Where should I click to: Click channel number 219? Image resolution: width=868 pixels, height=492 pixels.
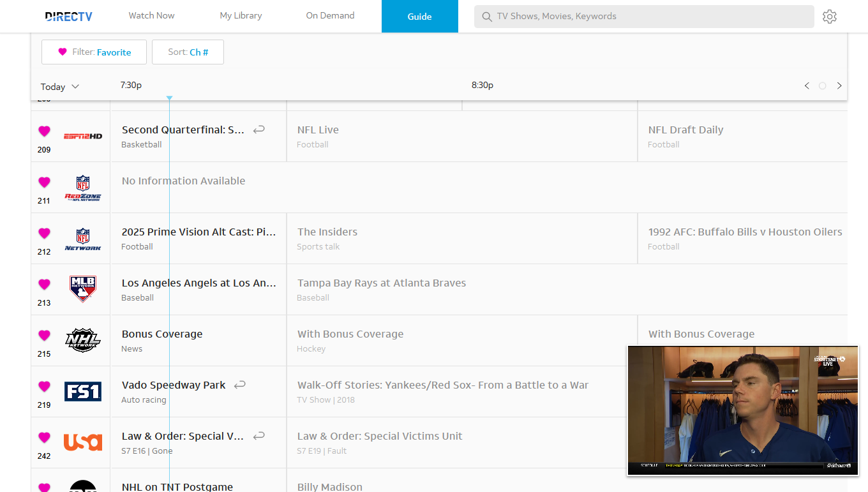click(x=44, y=405)
